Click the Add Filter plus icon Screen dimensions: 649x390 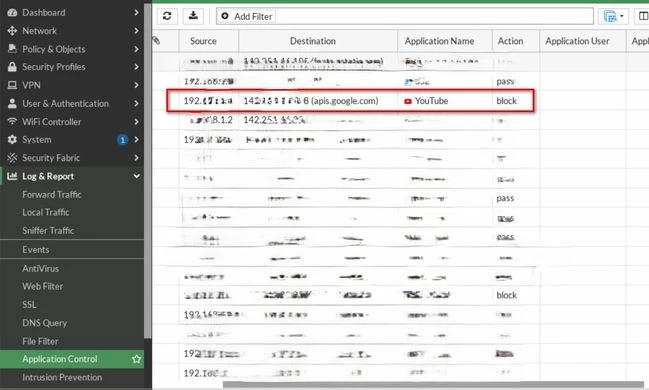225,16
